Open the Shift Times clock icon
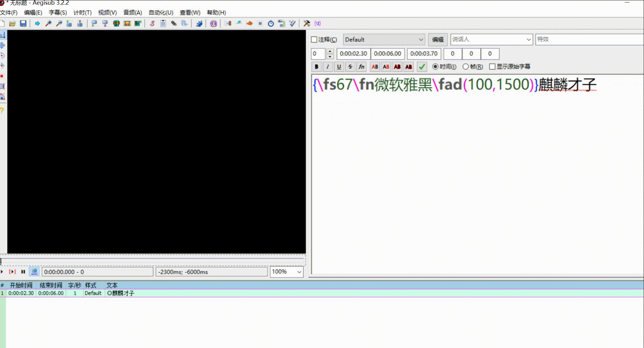Screen dimensions: 644x348 271,24
